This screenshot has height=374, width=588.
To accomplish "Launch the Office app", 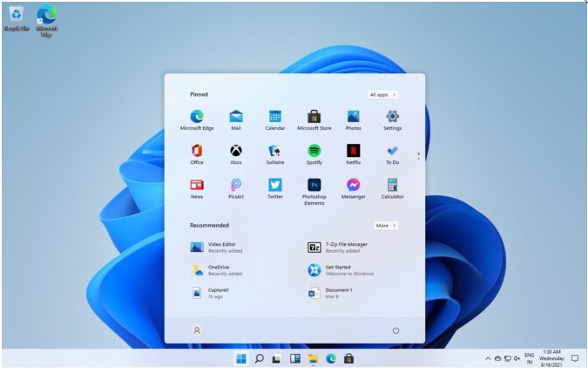I will (x=197, y=154).
